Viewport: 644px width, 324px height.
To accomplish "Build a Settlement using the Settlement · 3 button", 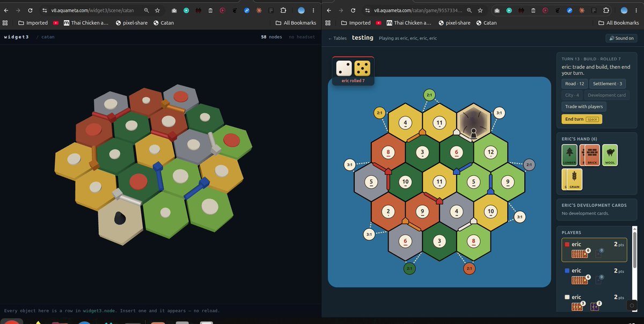I will pyautogui.click(x=608, y=83).
